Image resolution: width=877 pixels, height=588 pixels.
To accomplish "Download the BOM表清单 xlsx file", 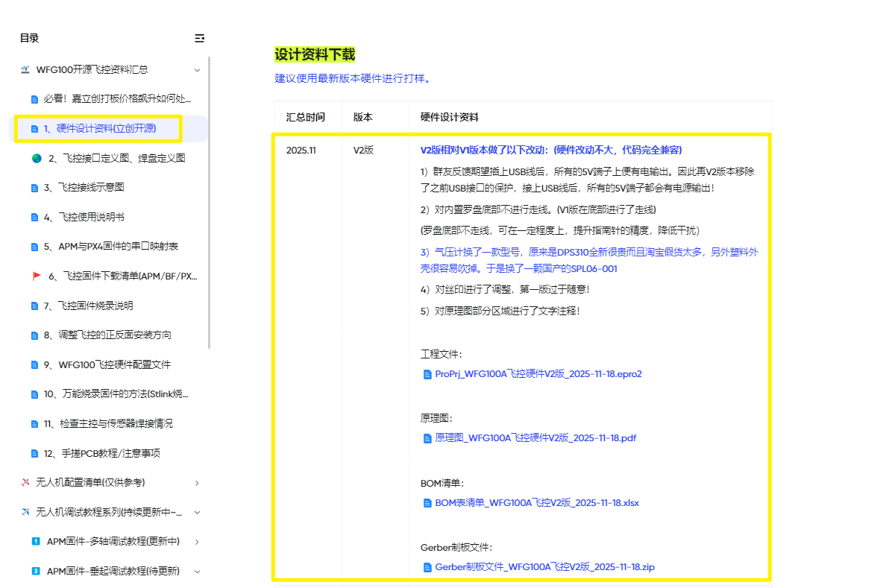I will 536,502.
